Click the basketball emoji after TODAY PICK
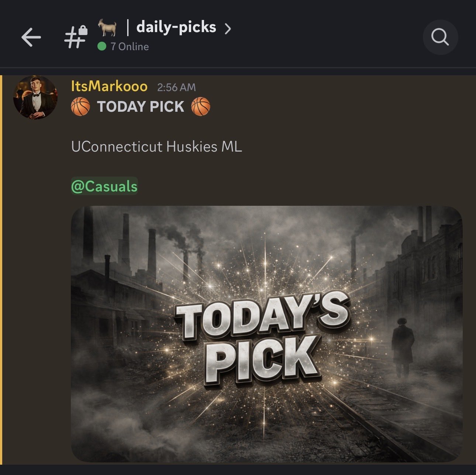 pyautogui.click(x=201, y=107)
